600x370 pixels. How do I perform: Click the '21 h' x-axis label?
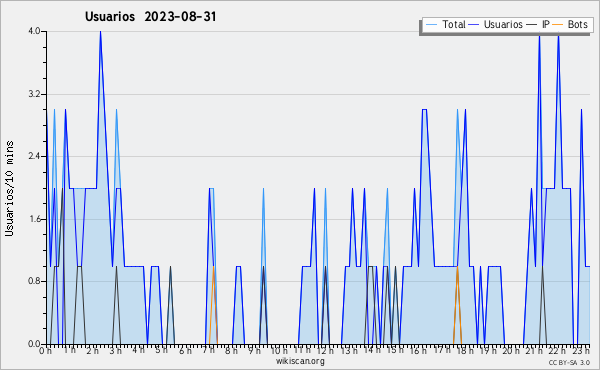click(x=534, y=350)
